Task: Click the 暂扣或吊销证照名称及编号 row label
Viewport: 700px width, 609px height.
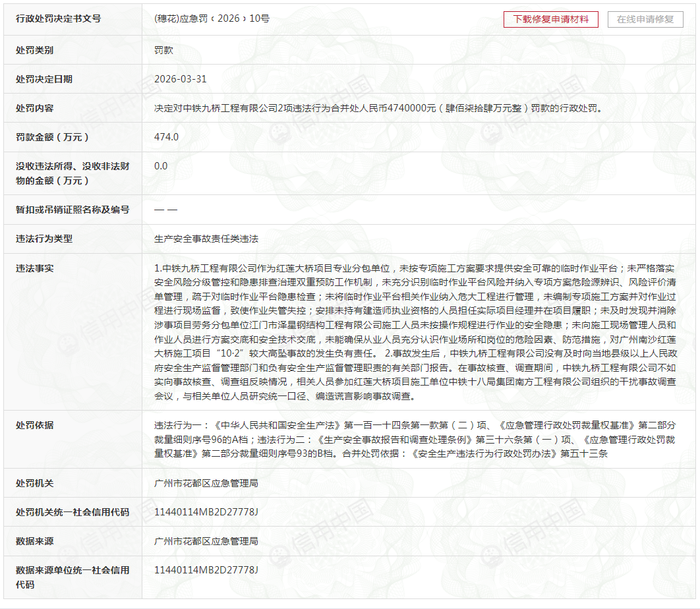Action: coord(73,210)
